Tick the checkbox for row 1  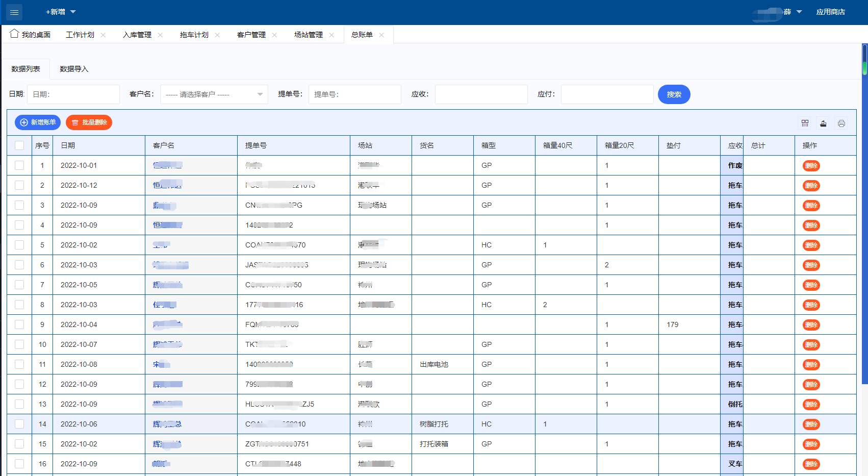click(x=19, y=165)
